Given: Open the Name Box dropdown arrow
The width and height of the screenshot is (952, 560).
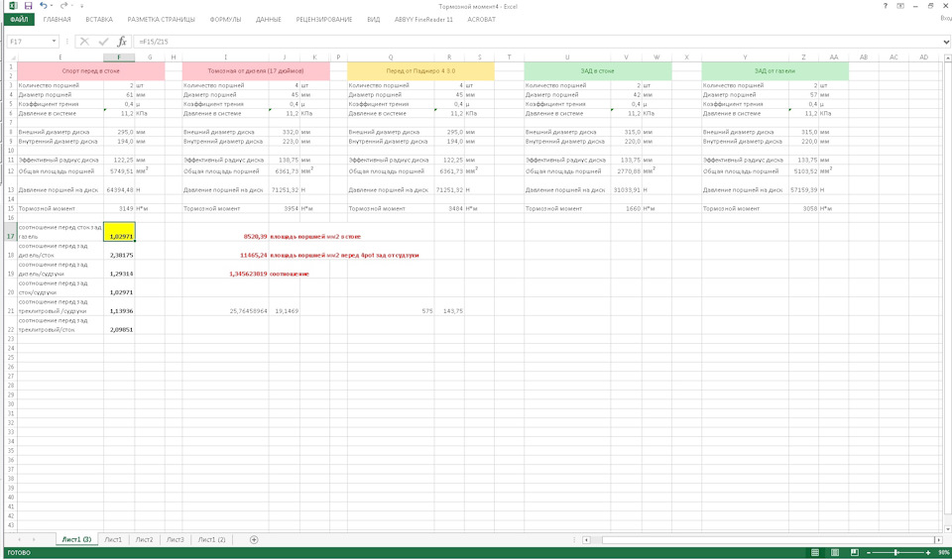Looking at the screenshot, I should pos(55,42).
